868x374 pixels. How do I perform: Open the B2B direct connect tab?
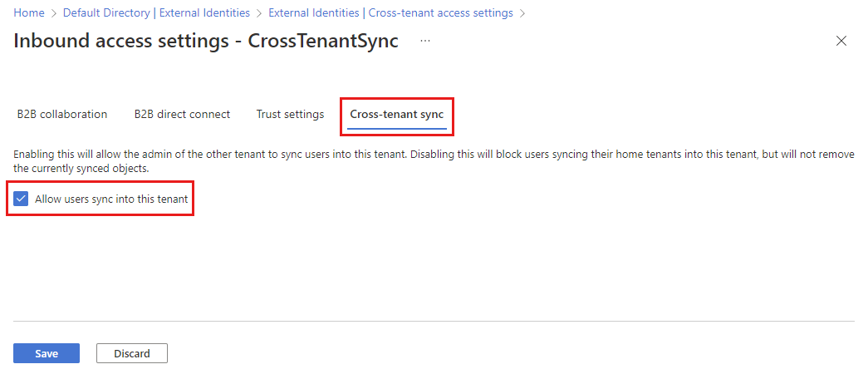coord(182,115)
